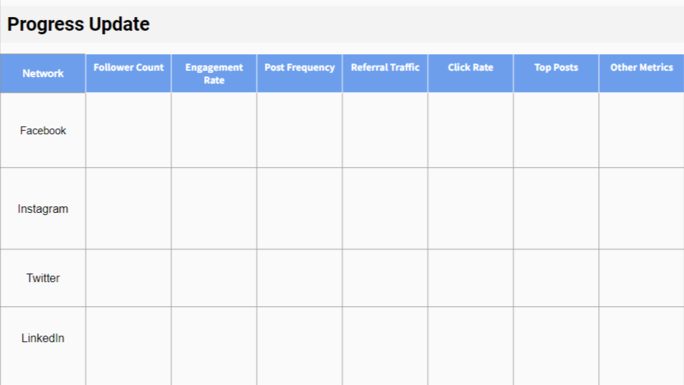Select Twitter's Other Metrics cell
Screen dimensions: 684x385
tap(641, 278)
